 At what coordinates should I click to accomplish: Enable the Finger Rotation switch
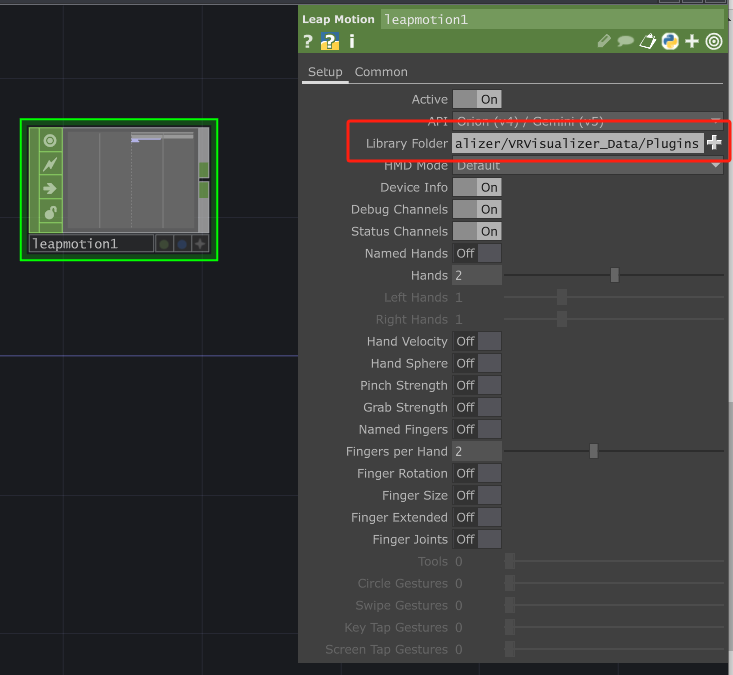[x=477, y=474]
